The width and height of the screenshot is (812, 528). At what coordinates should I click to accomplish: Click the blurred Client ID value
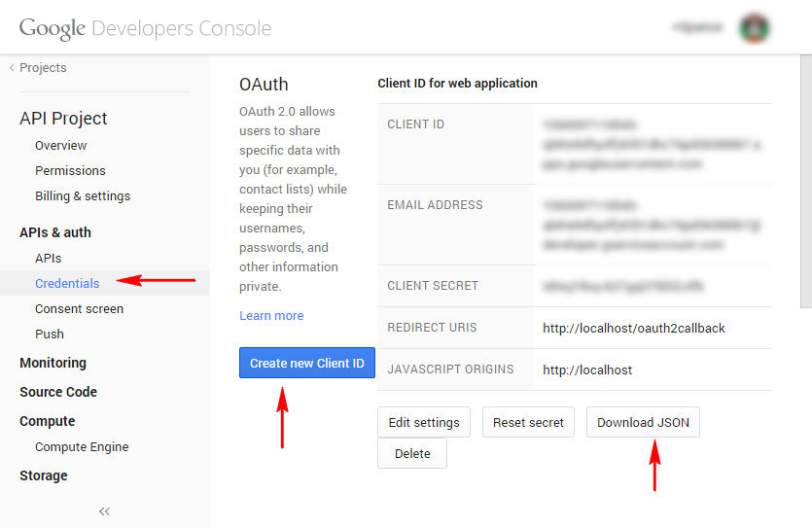[x=652, y=145]
